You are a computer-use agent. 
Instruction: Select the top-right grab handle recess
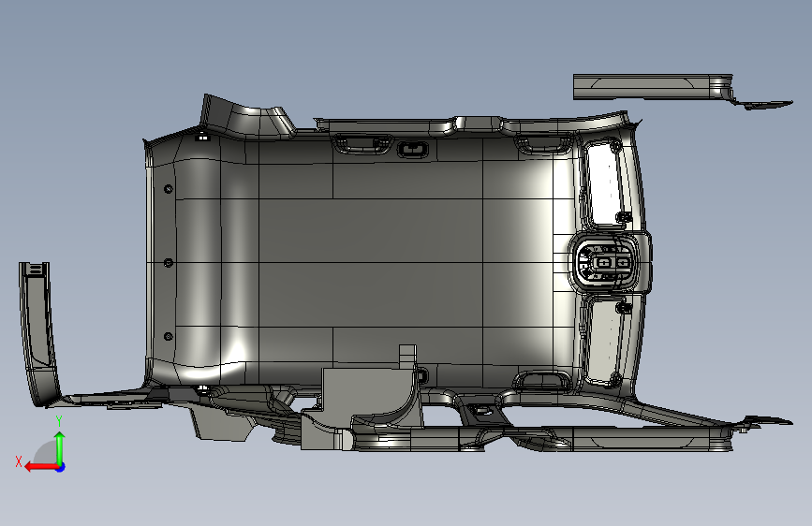click(x=544, y=144)
